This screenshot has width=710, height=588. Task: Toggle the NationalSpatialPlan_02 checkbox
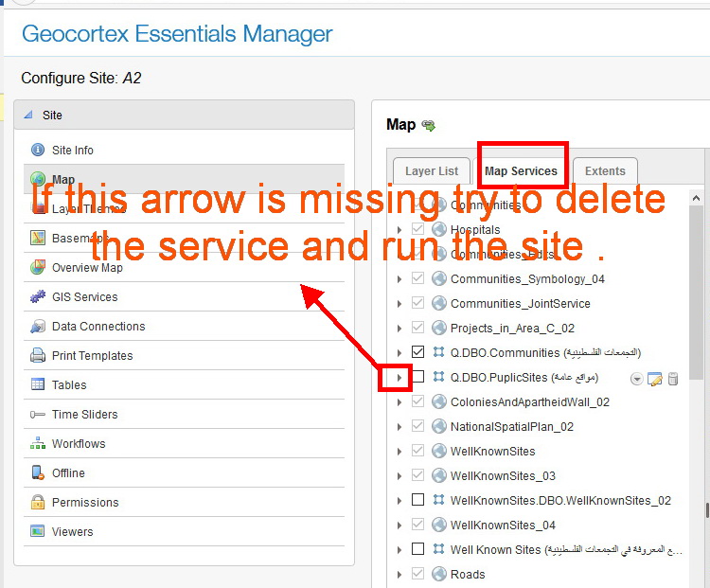(417, 426)
